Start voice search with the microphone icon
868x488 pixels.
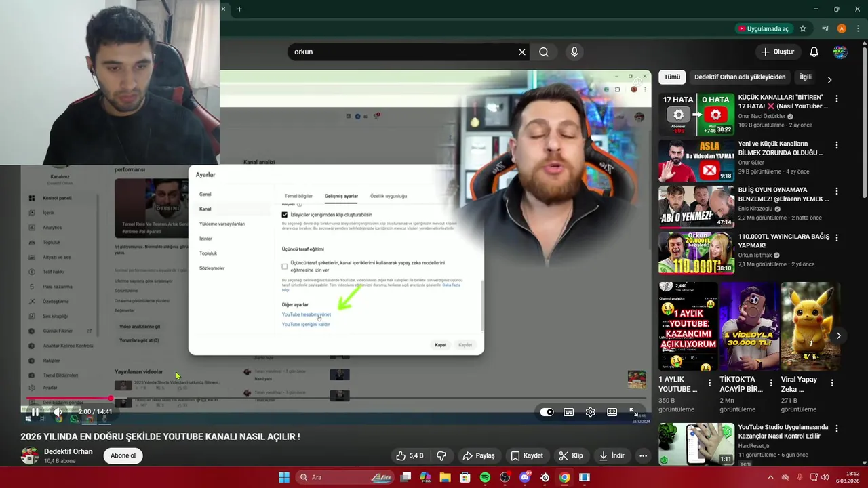coord(574,52)
